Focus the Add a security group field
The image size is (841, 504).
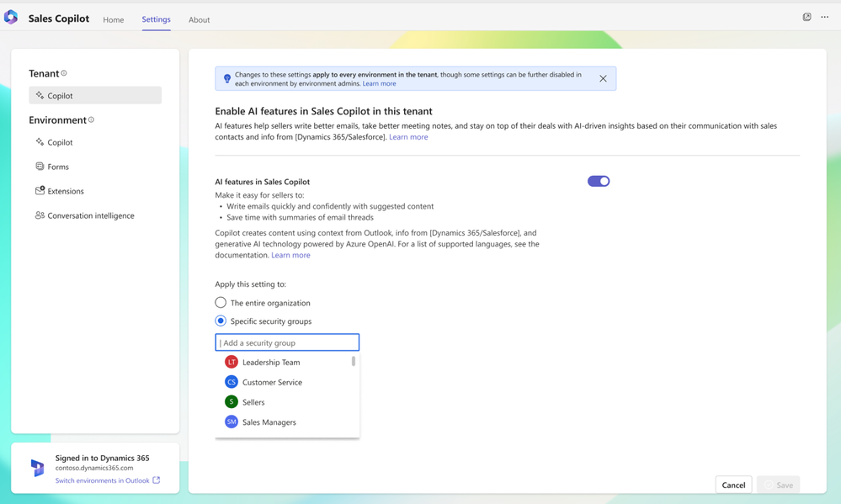[x=287, y=342]
